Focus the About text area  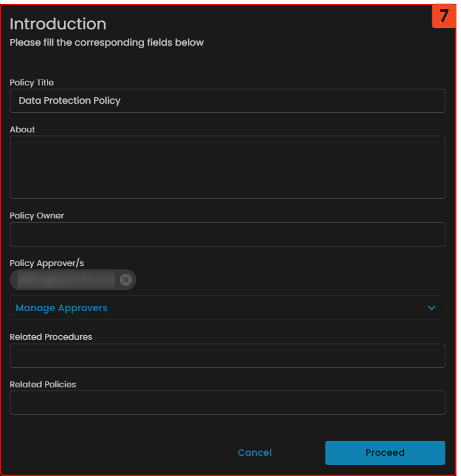(227, 167)
